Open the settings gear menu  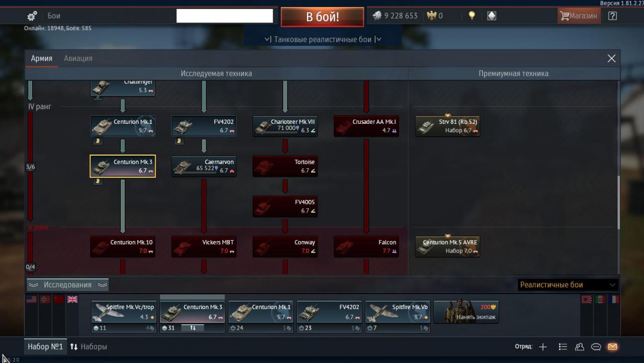coord(32,16)
